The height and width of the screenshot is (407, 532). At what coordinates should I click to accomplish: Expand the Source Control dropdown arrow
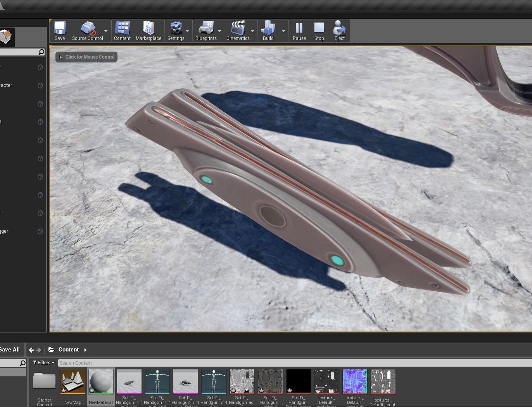106,31
